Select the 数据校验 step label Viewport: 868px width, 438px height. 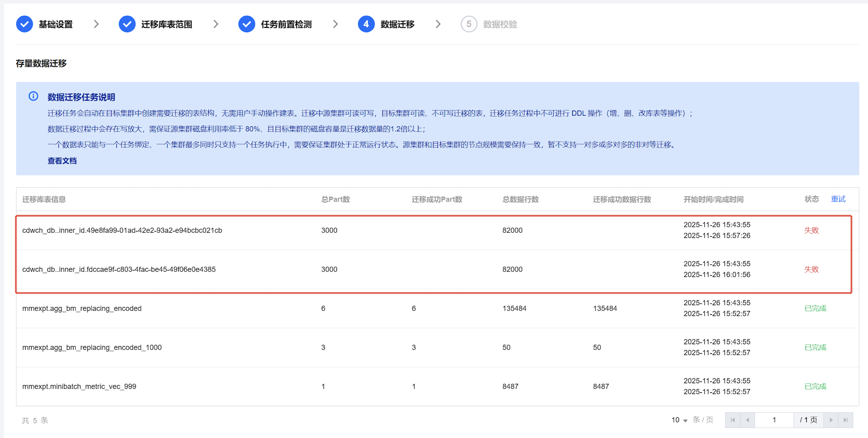pyautogui.click(x=500, y=24)
